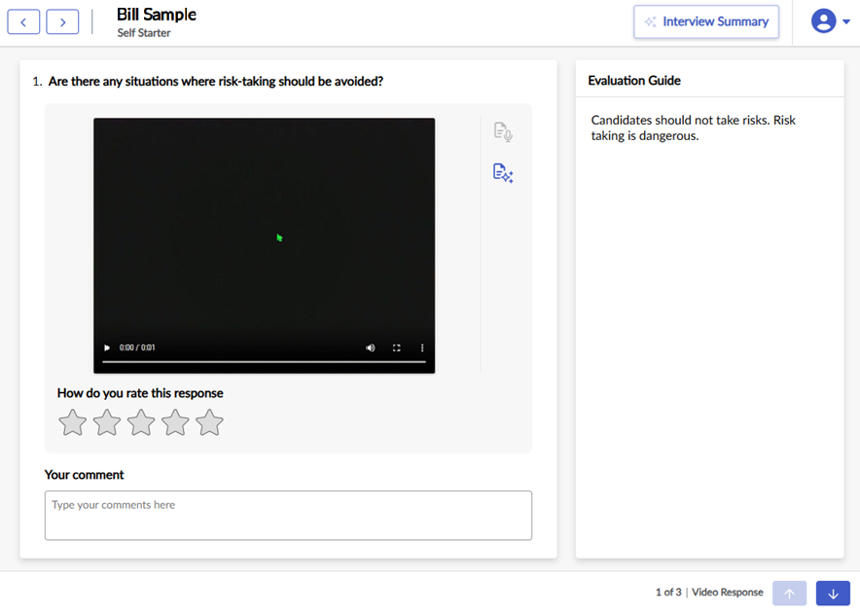This screenshot has width=860, height=616.
Task: Click the 'Self Starter' subtitle
Action: click(x=144, y=33)
